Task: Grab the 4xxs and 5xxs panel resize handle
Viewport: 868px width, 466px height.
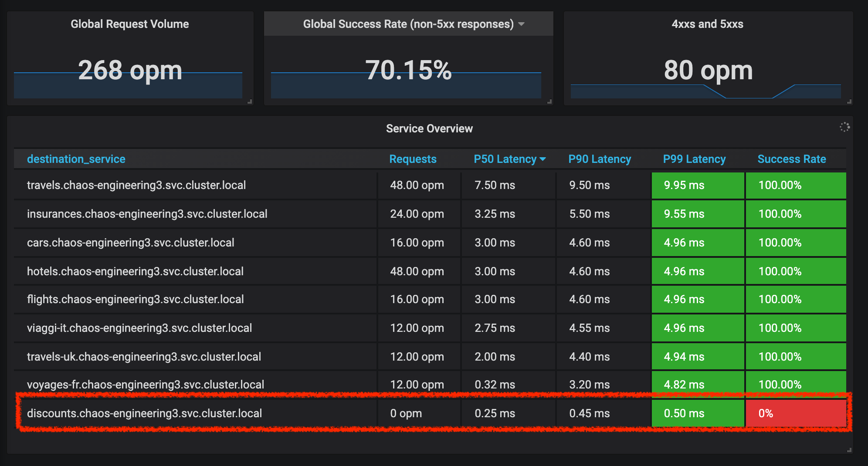Action: [849, 101]
